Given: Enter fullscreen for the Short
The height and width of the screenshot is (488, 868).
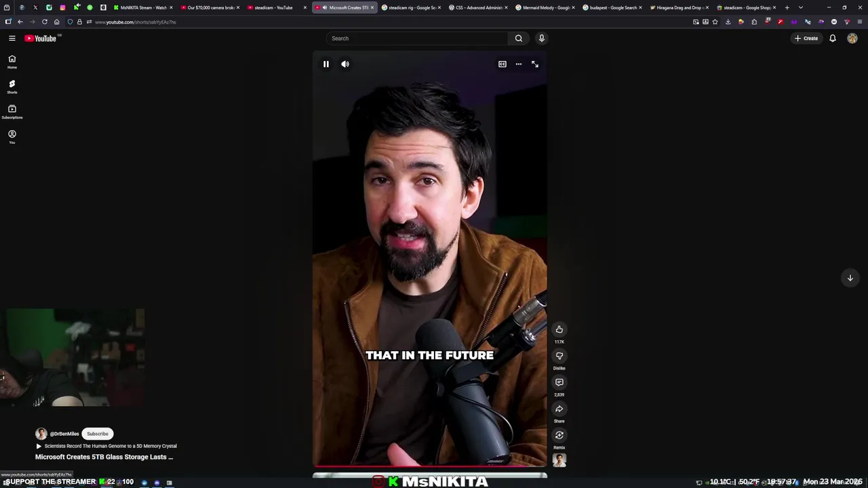Looking at the screenshot, I should coord(535,64).
